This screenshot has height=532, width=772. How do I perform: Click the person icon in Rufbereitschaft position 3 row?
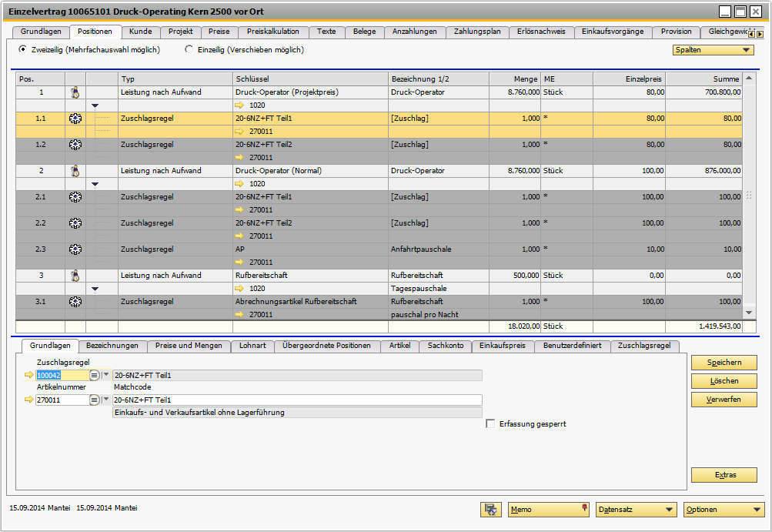(x=75, y=276)
